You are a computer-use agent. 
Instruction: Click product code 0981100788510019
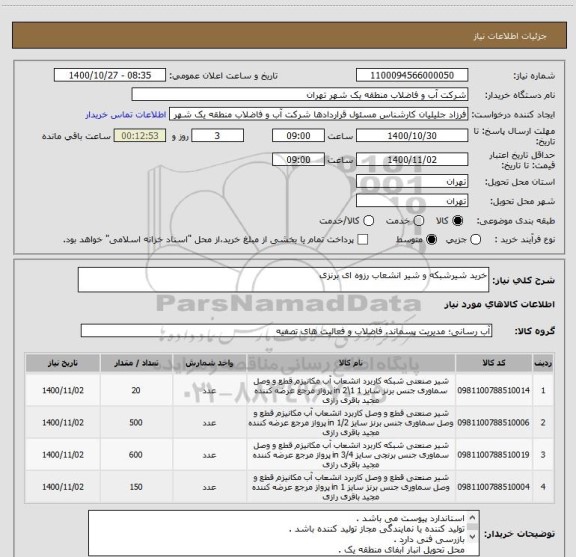click(x=493, y=454)
